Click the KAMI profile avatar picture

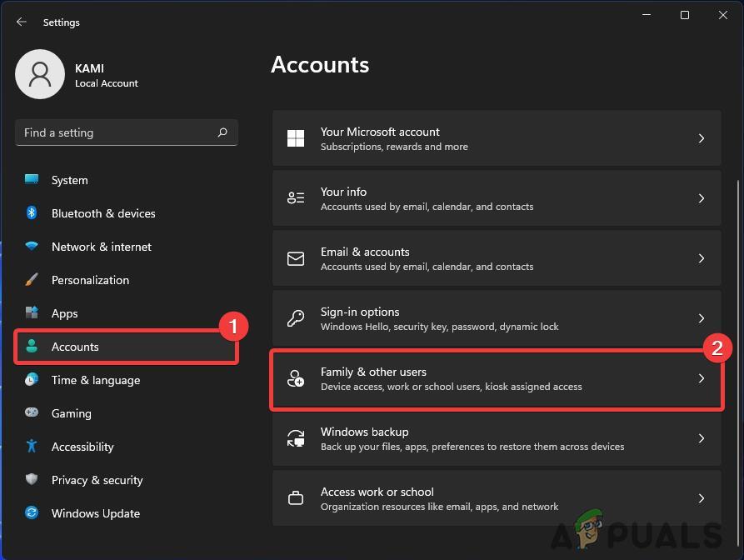[40, 74]
